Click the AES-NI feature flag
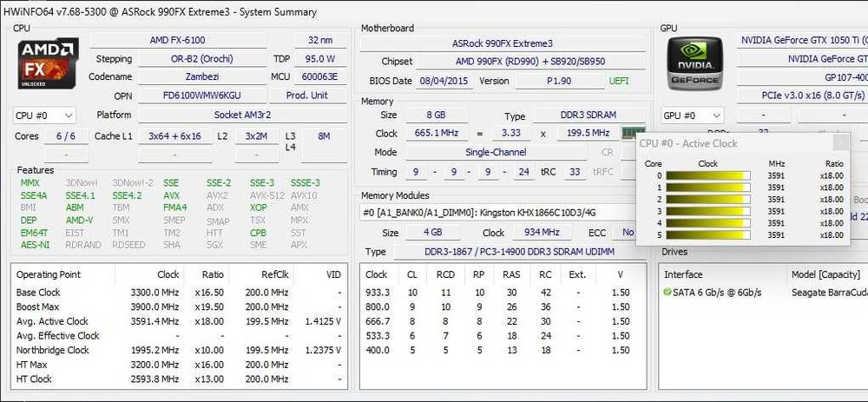 [x=35, y=245]
